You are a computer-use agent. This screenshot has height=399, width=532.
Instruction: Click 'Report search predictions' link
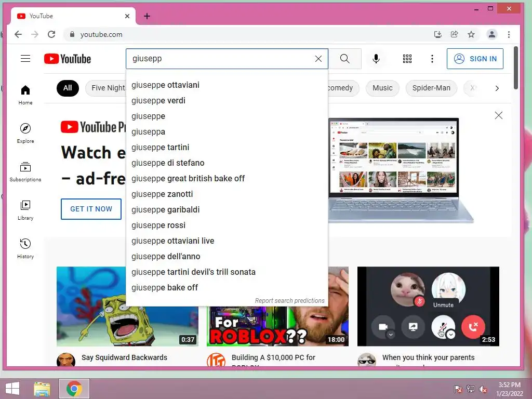click(x=289, y=301)
